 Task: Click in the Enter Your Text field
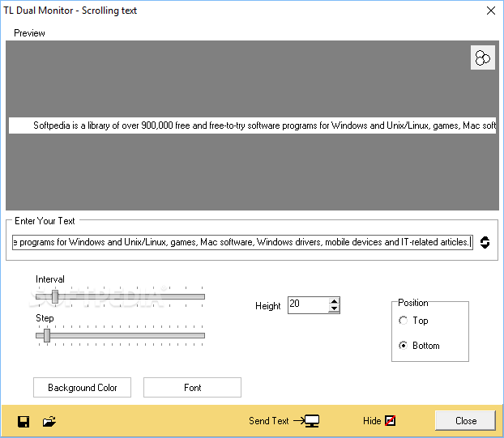click(x=242, y=242)
